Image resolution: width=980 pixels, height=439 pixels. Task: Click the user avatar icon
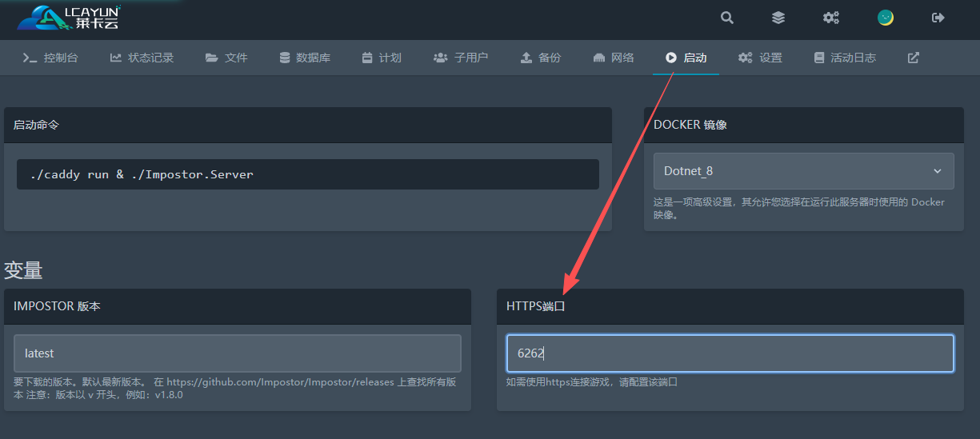point(885,18)
